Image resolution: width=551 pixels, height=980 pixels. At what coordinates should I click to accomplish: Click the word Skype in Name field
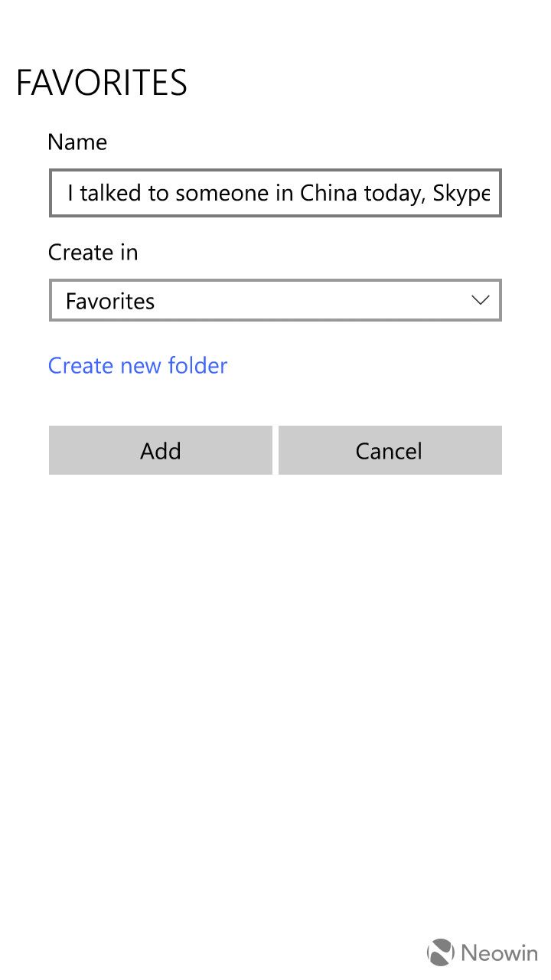(461, 193)
